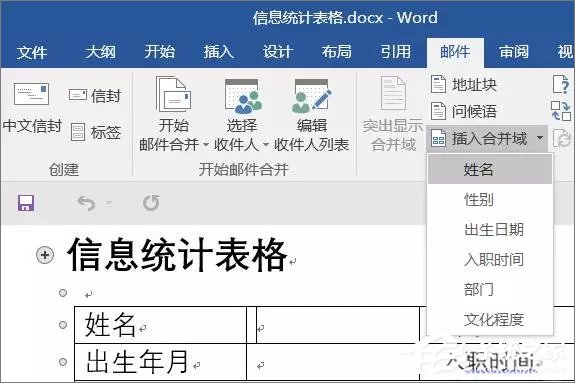Choose 姓名 merge field
The height and width of the screenshot is (383, 575).
pos(490,169)
